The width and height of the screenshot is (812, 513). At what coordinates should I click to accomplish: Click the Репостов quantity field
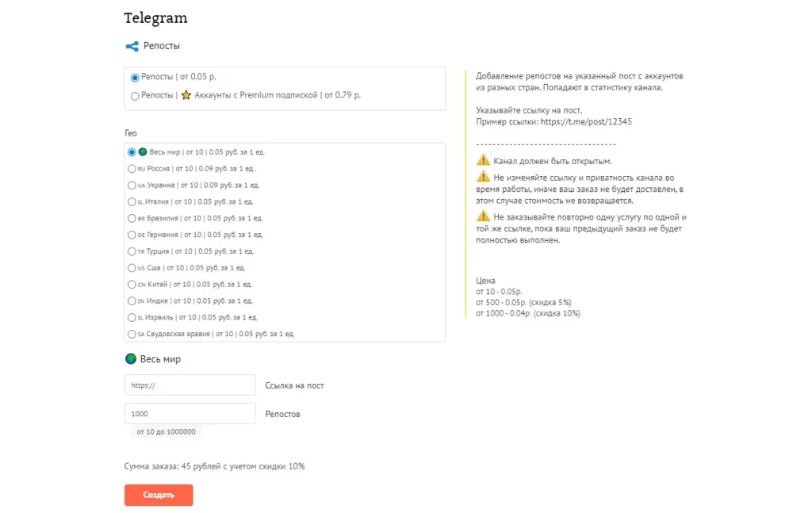tap(190, 414)
